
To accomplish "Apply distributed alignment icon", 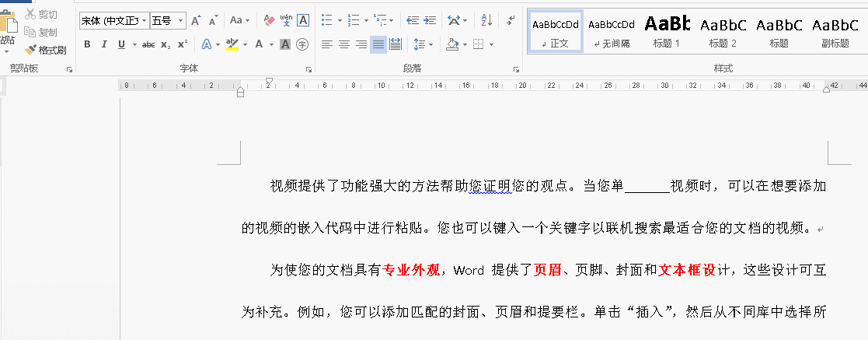I will (x=396, y=44).
